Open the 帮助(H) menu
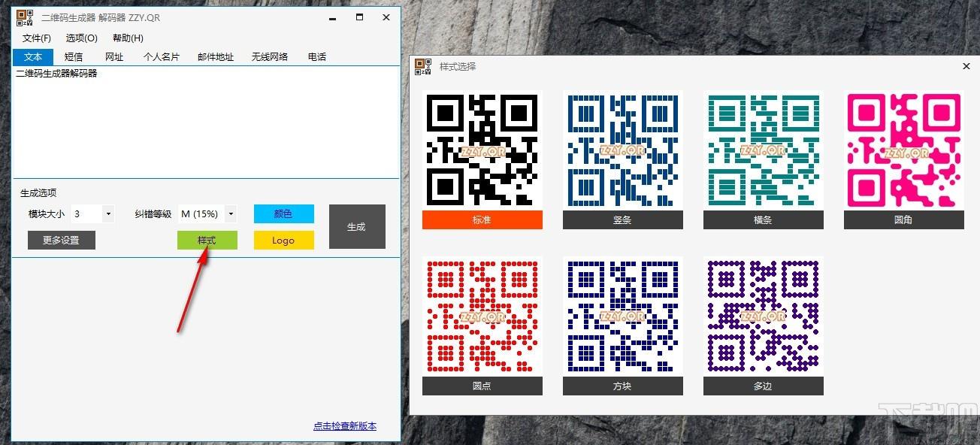The height and width of the screenshot is (445, 980). 128,38
